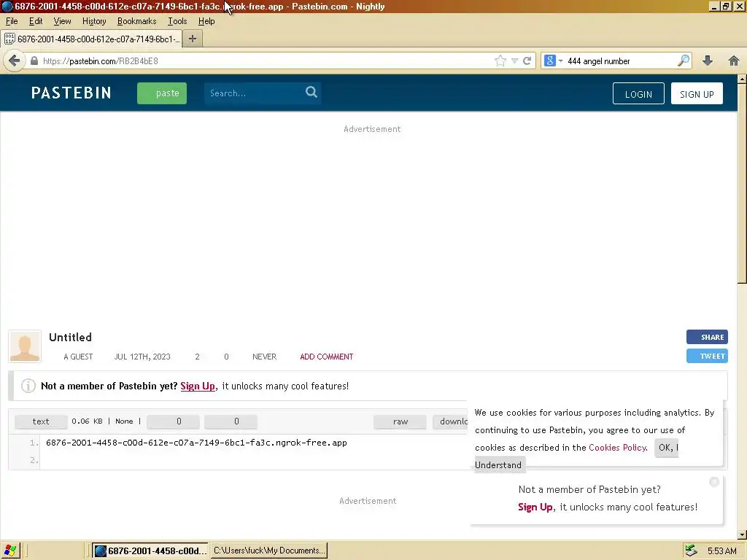Click the 'NEVER' expiration text
Image resolution: width=747 pixels, height=560 pixels.
[264, 357]
